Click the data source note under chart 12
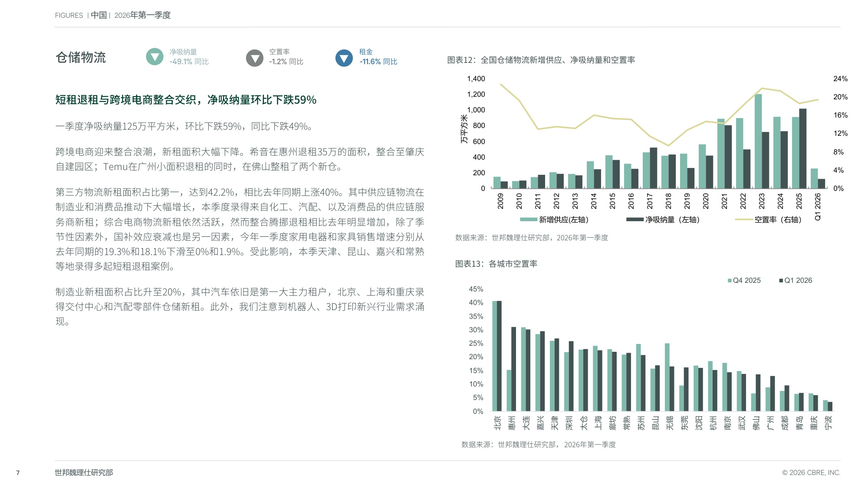The image size is (868, 488). click(532, 238)
